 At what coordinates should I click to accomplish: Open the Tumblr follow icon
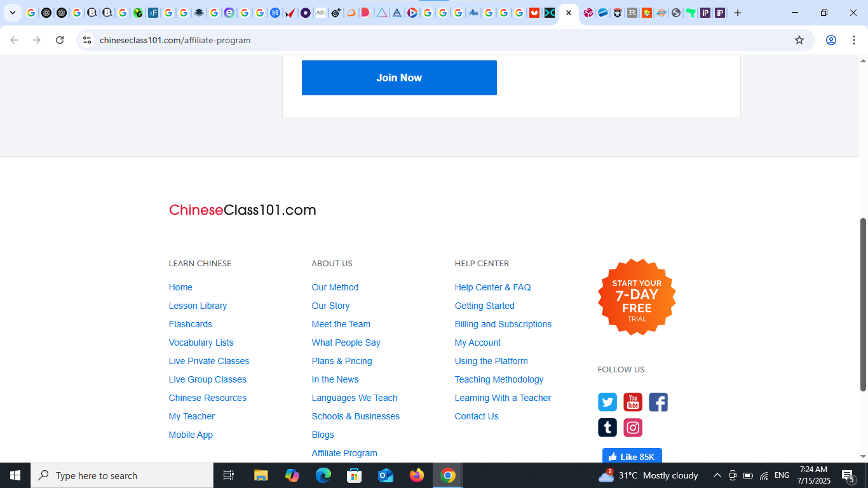[x=607, y=428]
